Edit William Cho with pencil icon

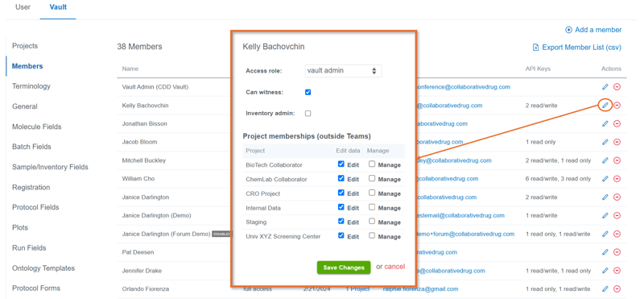coord(605,179)
